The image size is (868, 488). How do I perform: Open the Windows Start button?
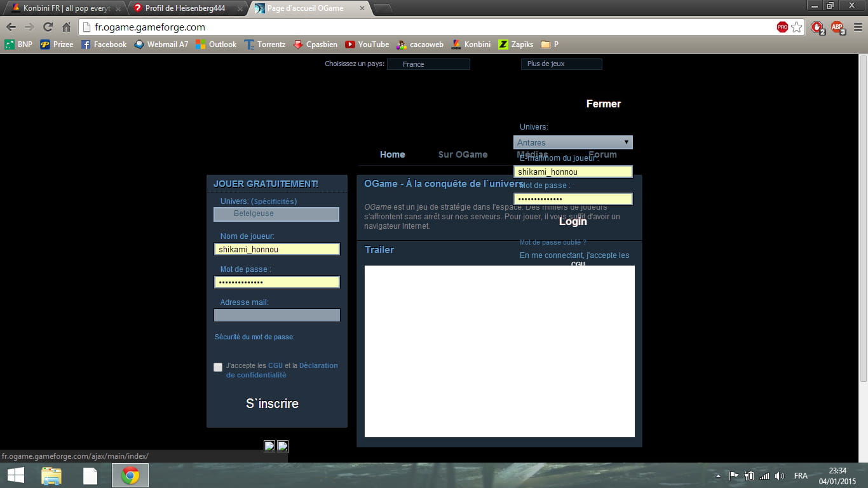[16, 475]
